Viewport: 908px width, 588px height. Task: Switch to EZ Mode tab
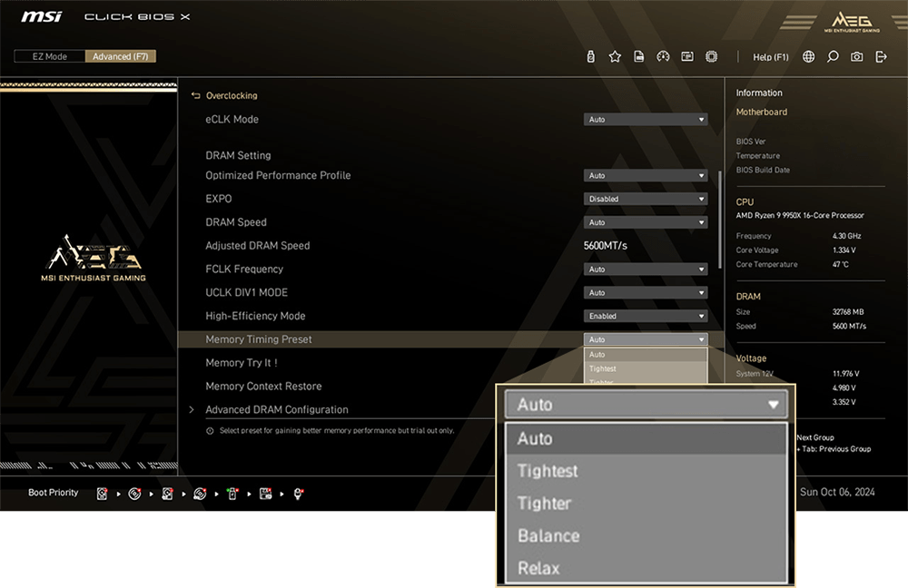[48, 55]
